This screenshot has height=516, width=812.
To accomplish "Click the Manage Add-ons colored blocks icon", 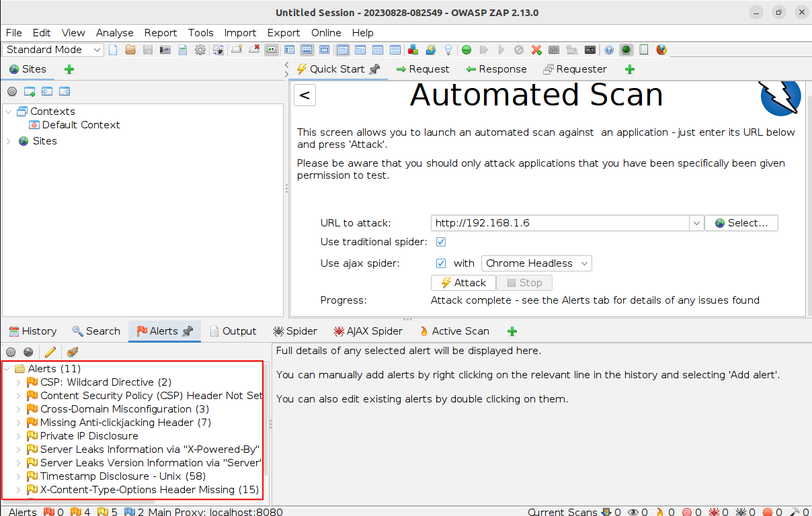I will [413, 50].
